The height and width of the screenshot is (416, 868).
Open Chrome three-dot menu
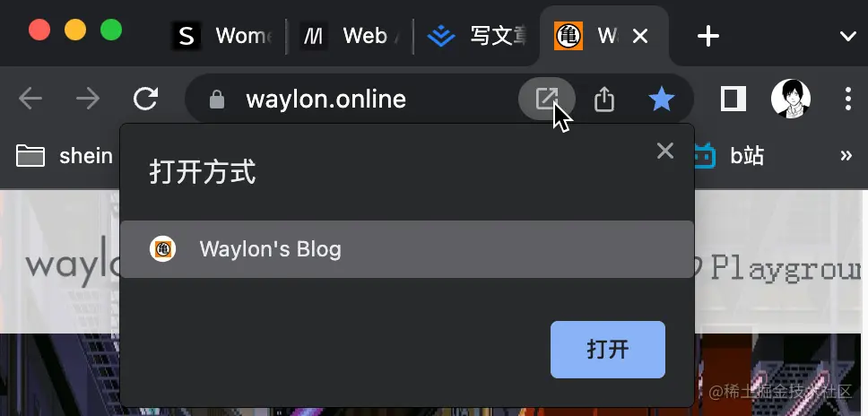click(847, 99)
